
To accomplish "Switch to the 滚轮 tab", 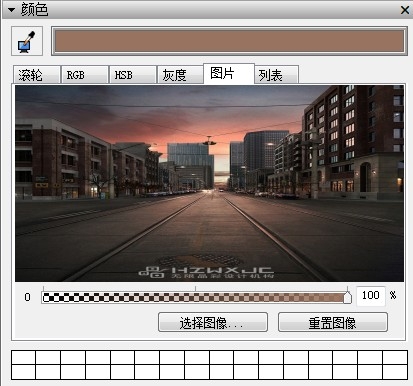I will (37, 75).
